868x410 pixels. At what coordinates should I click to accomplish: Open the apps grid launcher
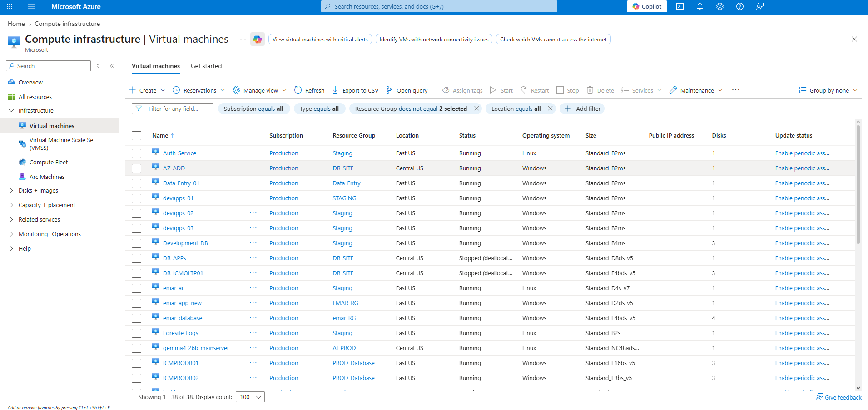click(10, 6)
